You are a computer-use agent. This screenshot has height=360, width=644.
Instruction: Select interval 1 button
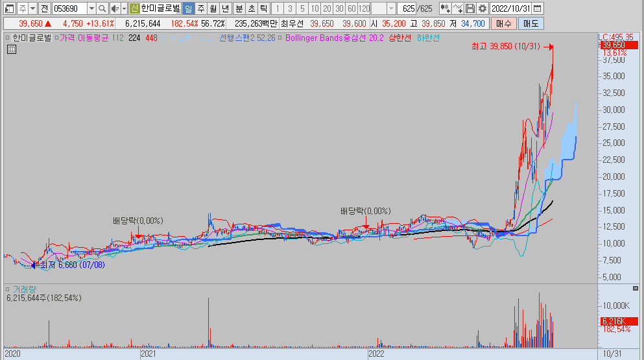278,8
